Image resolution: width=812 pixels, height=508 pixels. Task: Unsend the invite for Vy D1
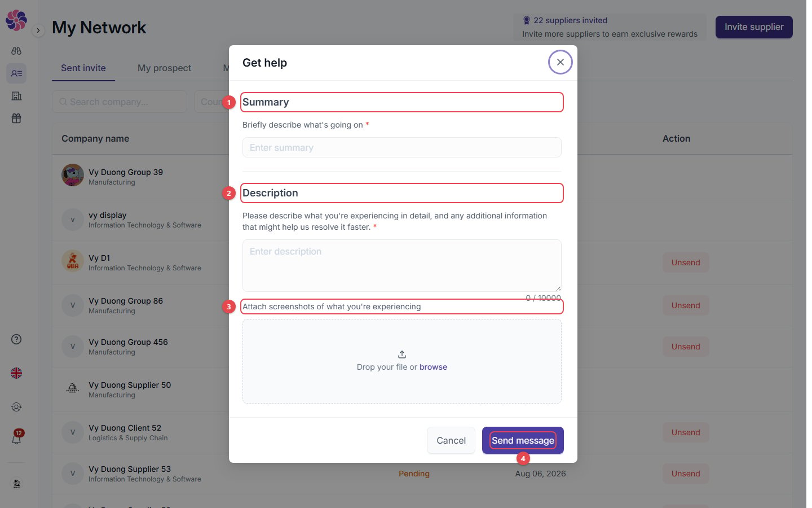pos(686,262)
